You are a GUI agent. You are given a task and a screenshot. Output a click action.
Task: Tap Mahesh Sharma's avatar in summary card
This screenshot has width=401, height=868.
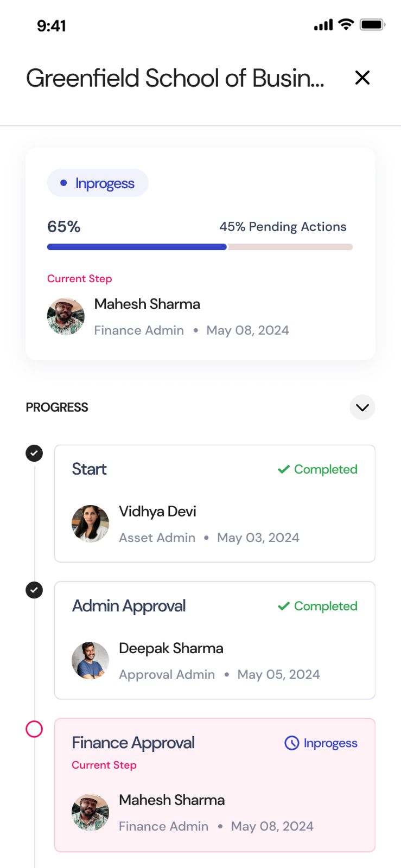66,317
